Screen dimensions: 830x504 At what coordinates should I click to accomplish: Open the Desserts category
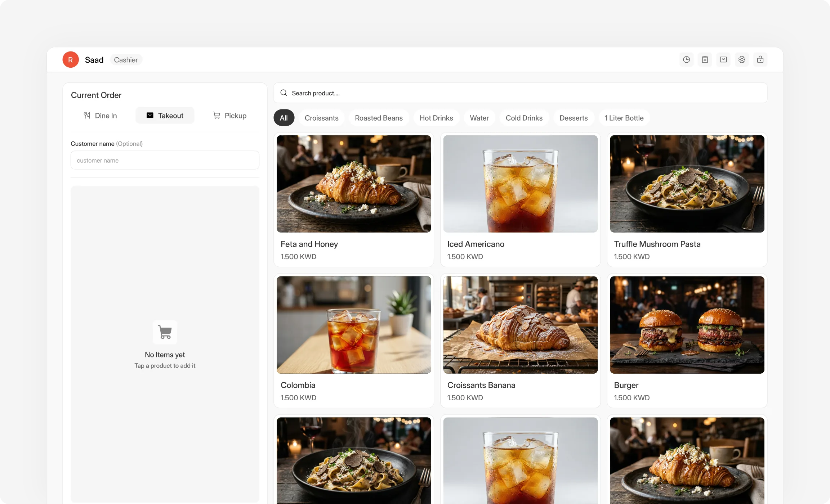coord(574,118)
